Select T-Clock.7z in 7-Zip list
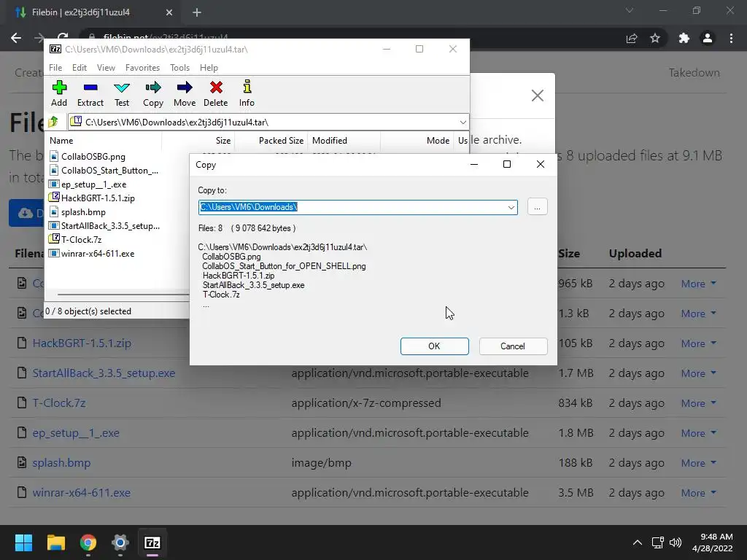Screen dimensions: 747x560 [x=81, y=239]
